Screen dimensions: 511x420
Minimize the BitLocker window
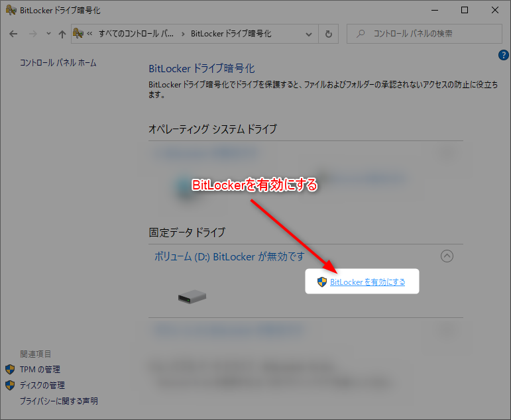coord(435,10)
